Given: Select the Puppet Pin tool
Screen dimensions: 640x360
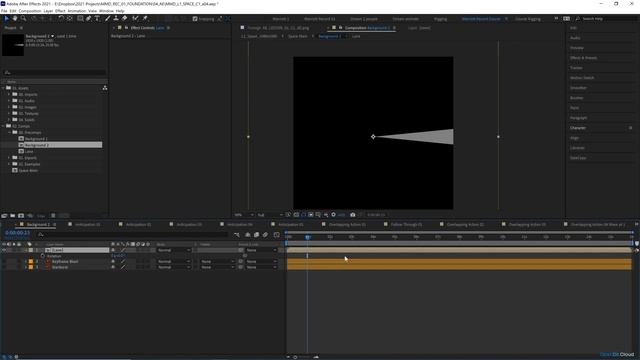Looking at the screenshot, I should coord(145,18).
